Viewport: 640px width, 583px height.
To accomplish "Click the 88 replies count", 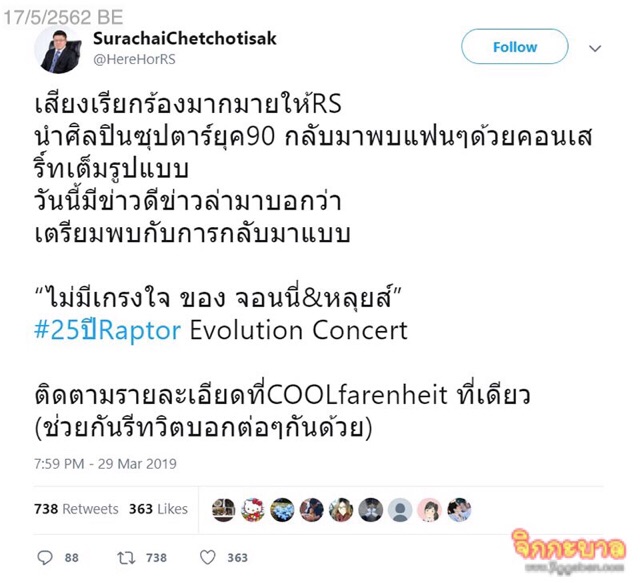I will 71,558.
